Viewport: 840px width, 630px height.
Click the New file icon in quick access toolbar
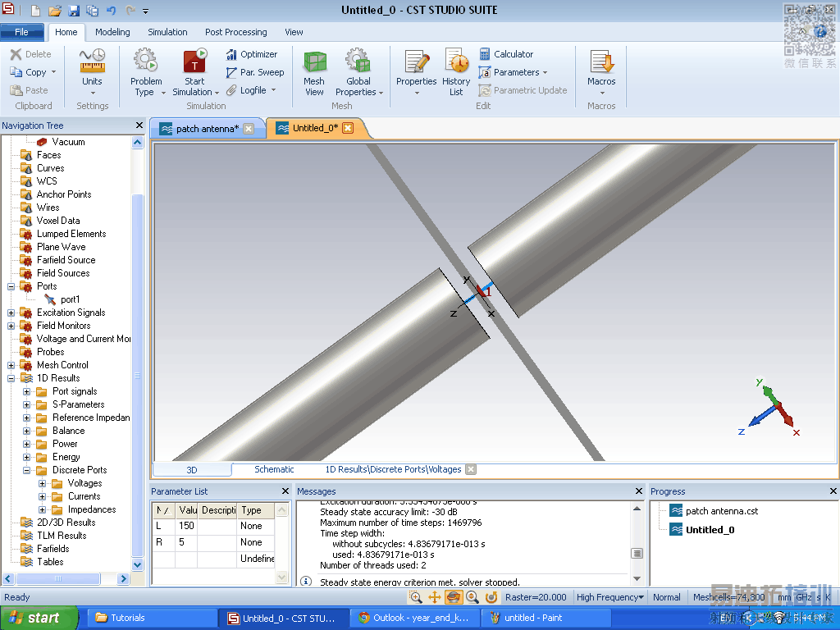click(x=35, y=10)
